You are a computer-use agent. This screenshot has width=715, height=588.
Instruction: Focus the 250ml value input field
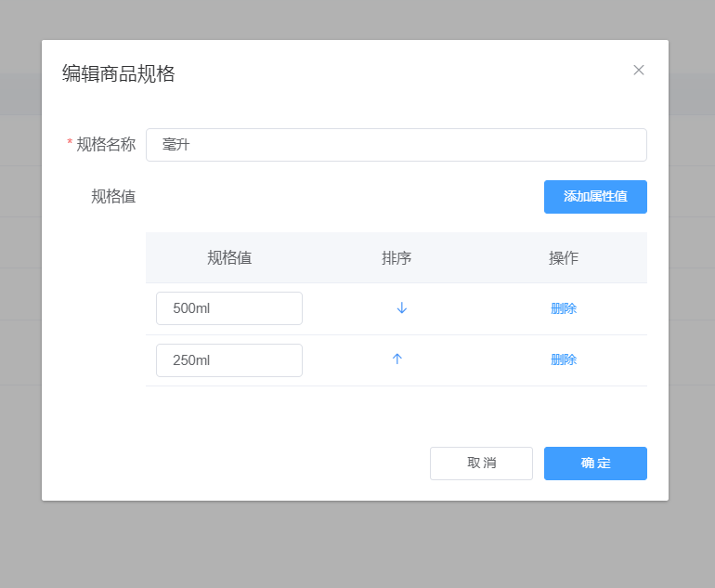229,360
